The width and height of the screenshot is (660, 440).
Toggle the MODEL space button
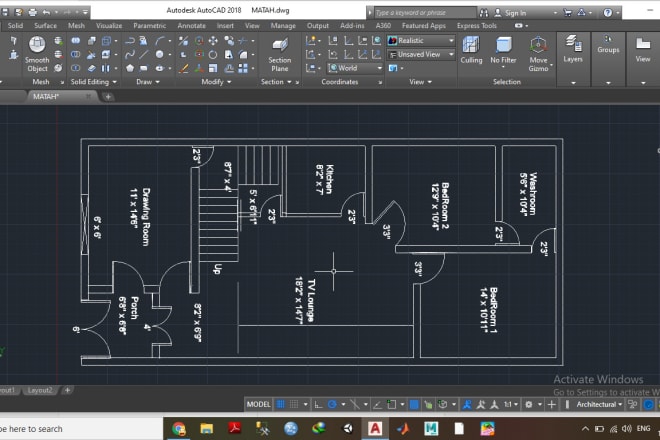click(258, 405)
